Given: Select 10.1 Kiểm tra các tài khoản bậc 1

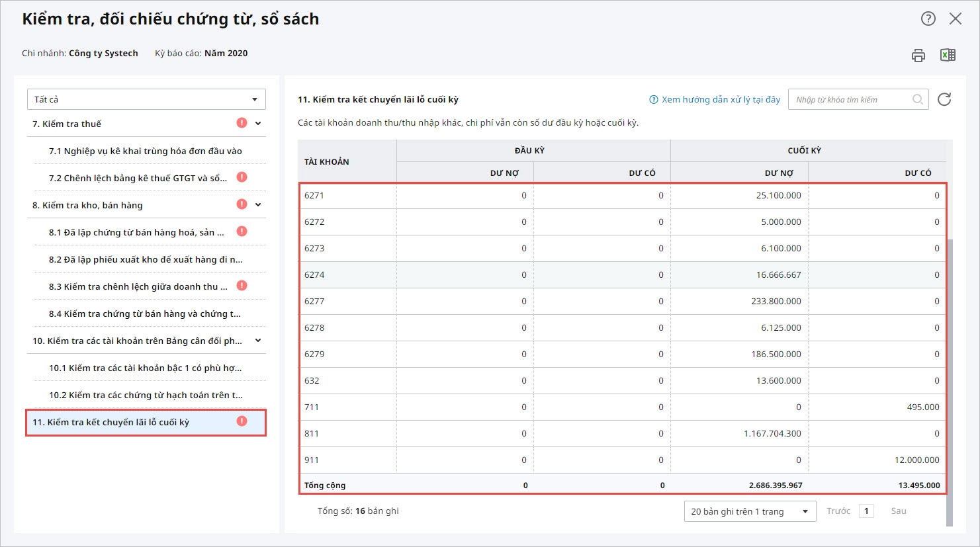Looking at the screenshot, I should [150, 368].
